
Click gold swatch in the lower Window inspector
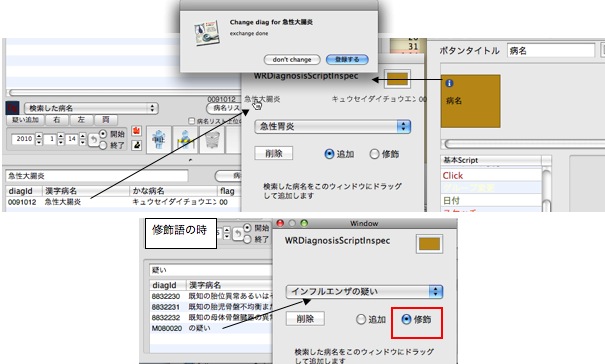click(x=429, y=244)
